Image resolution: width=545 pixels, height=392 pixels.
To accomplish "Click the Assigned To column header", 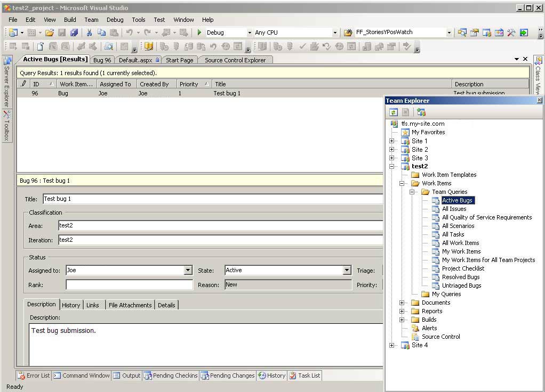I will [x=116, y=84].
